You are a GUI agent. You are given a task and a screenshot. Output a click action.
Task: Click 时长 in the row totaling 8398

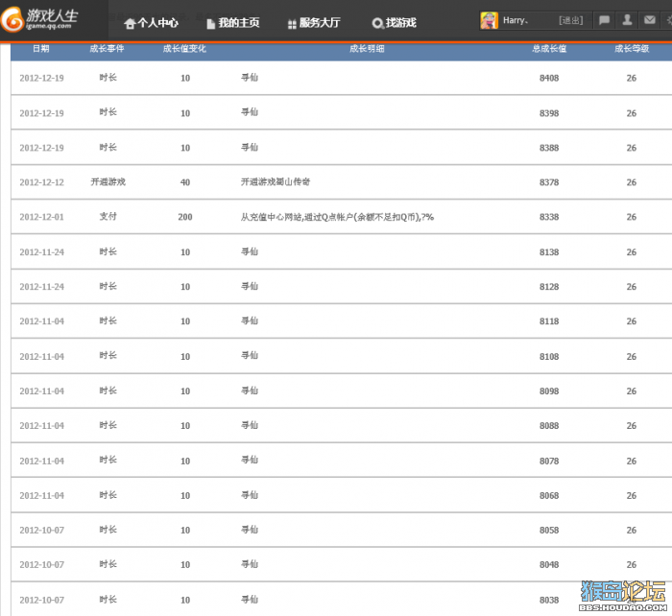coord(108,112)
